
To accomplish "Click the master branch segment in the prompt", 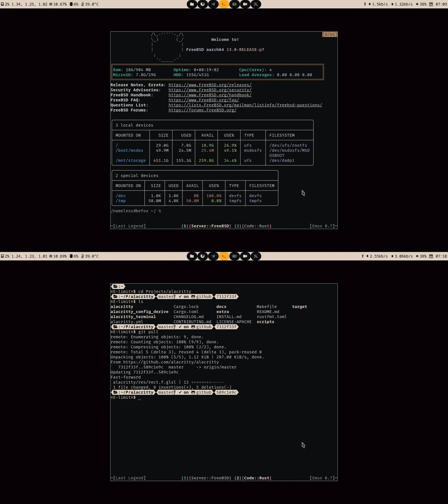I will coord(166,392).
